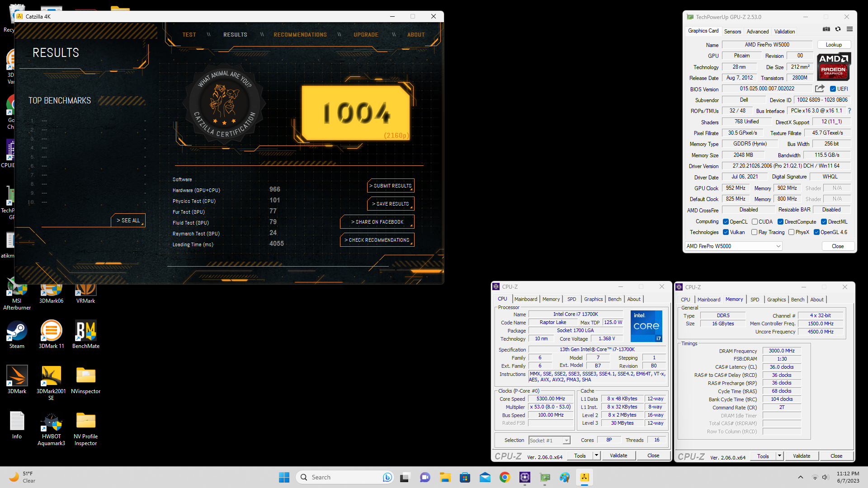Toggle the CUDA checkbox
This screenshot has height=488, width=868.
[x=755, y=222]
